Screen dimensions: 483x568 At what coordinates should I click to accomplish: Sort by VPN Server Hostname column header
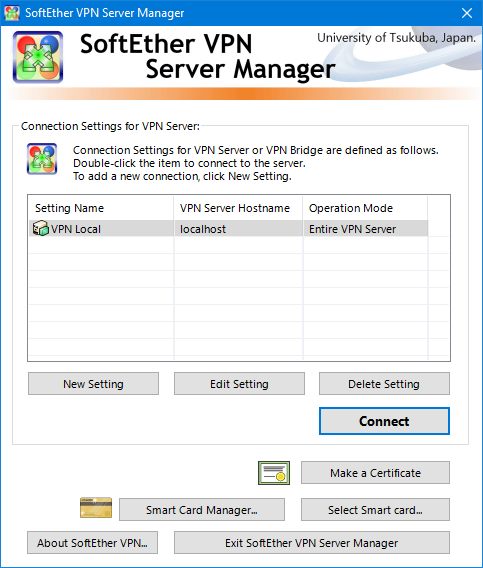point(238,208)
